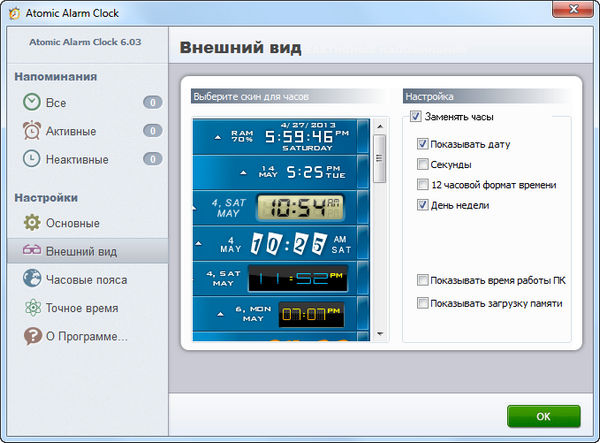Image resolution: width=600 pixels, height=443 pixels.
Task: Click the globe icon for Часовые пояса
Action: 32,279
